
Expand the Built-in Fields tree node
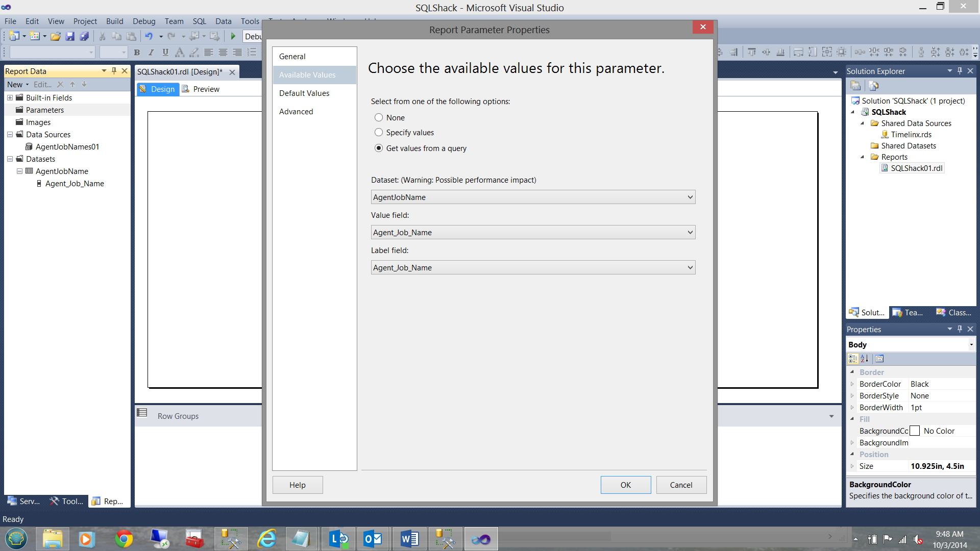pos(10,98)
